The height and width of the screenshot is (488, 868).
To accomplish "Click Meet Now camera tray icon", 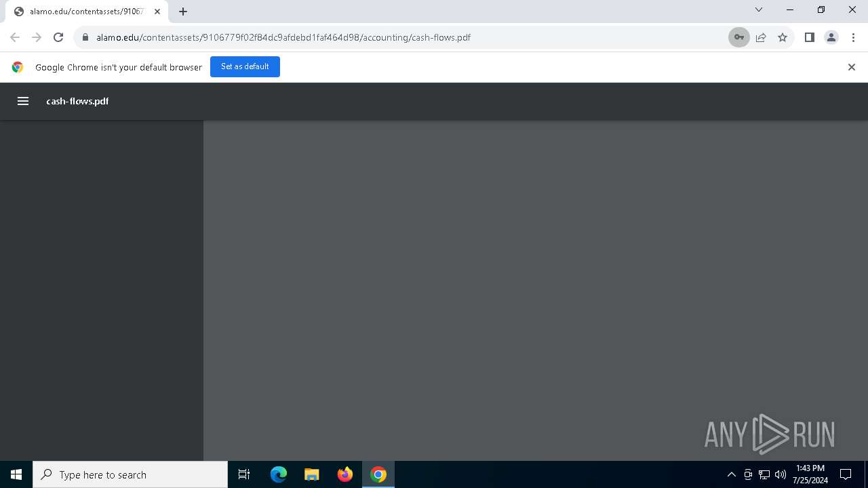I will [748, 474].
